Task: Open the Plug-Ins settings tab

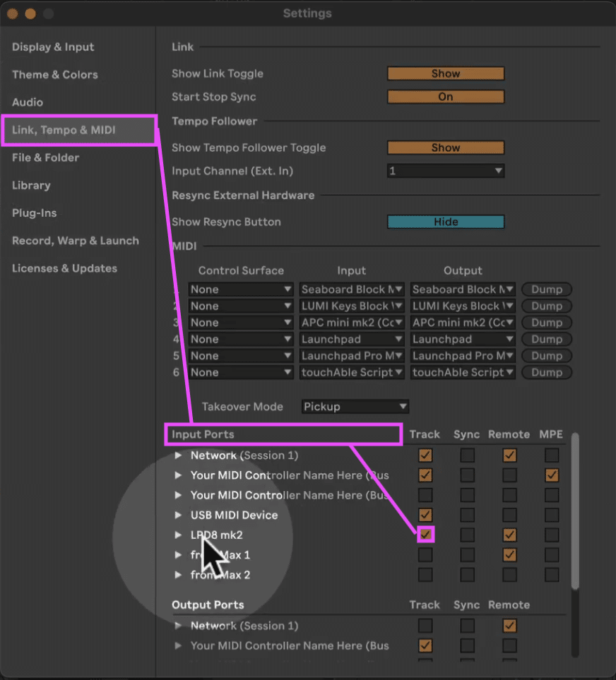Action: (x=35, y=213)
